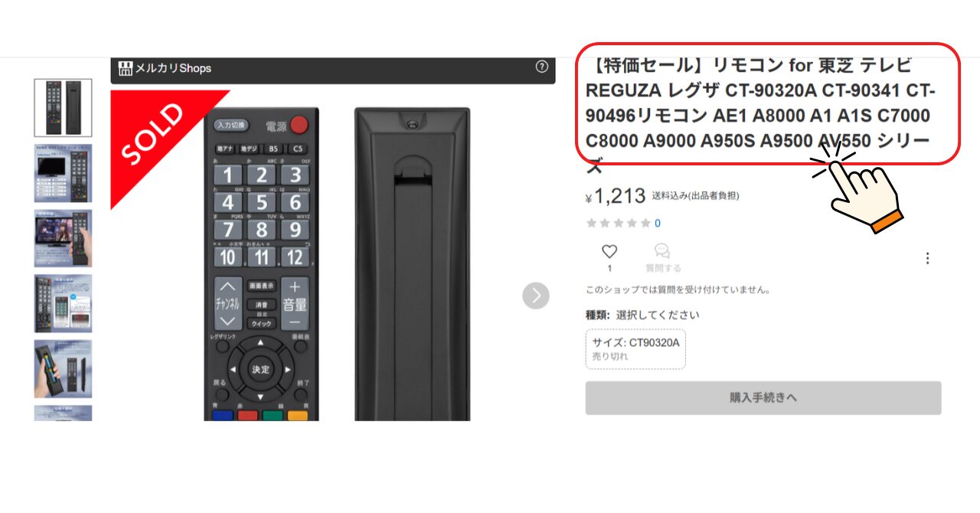Click the Mercari Shops store icon
This screenshot has height=513, width=980.
tap(125, 67)
